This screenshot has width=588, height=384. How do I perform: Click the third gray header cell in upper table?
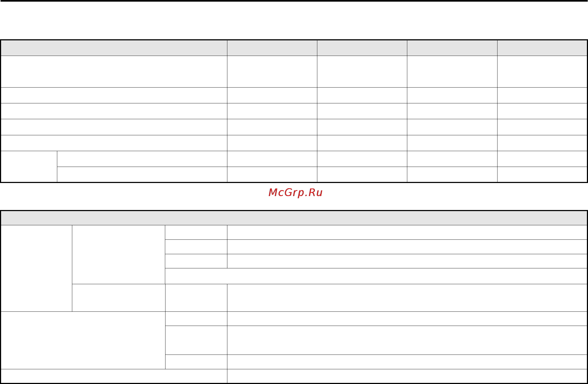[x=362, y=48]
